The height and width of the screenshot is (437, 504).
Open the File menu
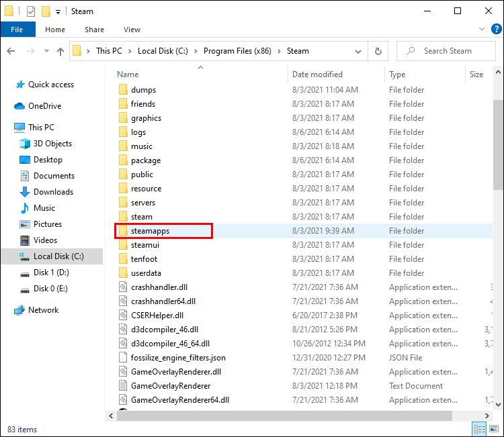click(17, 30)
